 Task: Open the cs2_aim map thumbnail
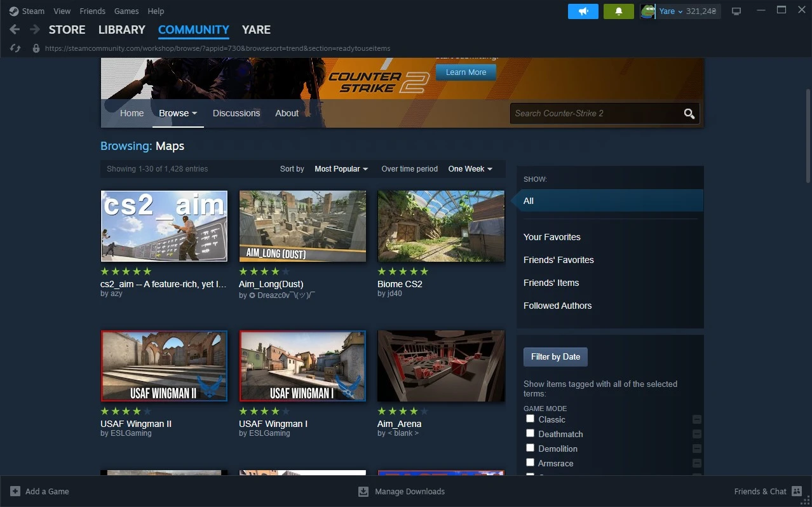point(164,226)
